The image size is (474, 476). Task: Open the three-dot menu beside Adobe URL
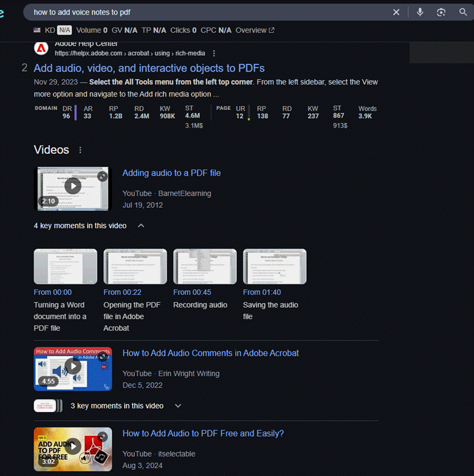coord(214,53)
